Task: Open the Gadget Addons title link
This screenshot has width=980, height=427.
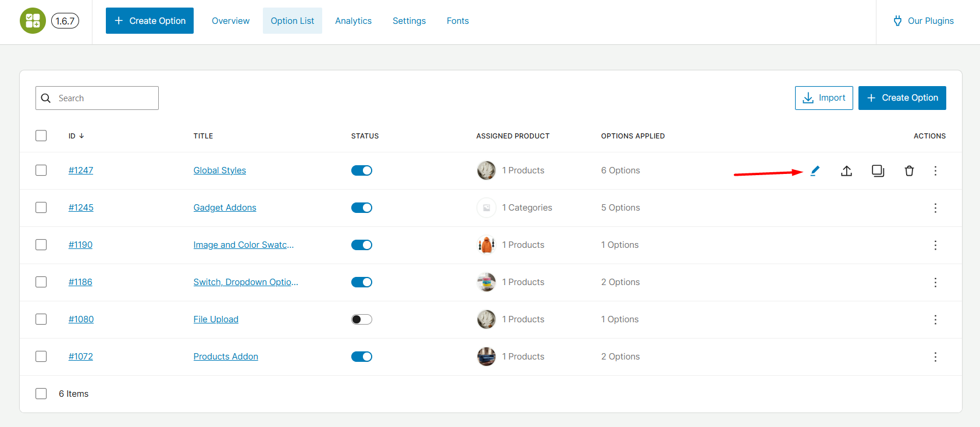Action: pos(225,208)
